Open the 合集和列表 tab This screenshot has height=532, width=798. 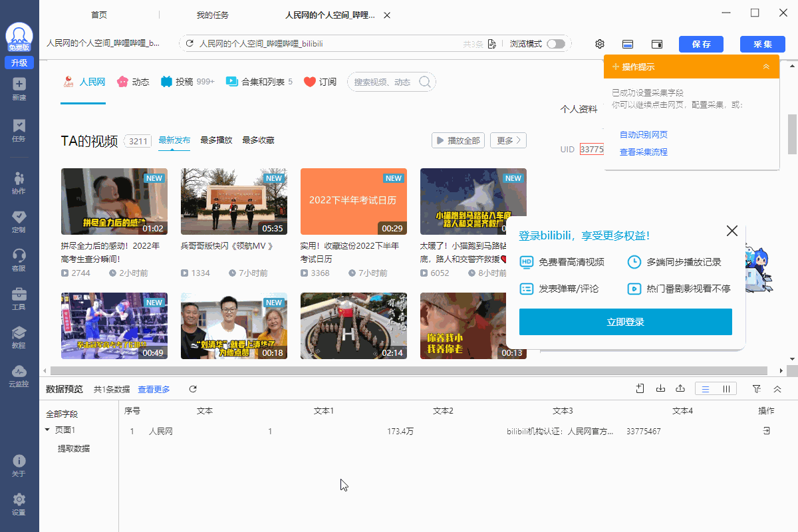click(x=259, y=82)
